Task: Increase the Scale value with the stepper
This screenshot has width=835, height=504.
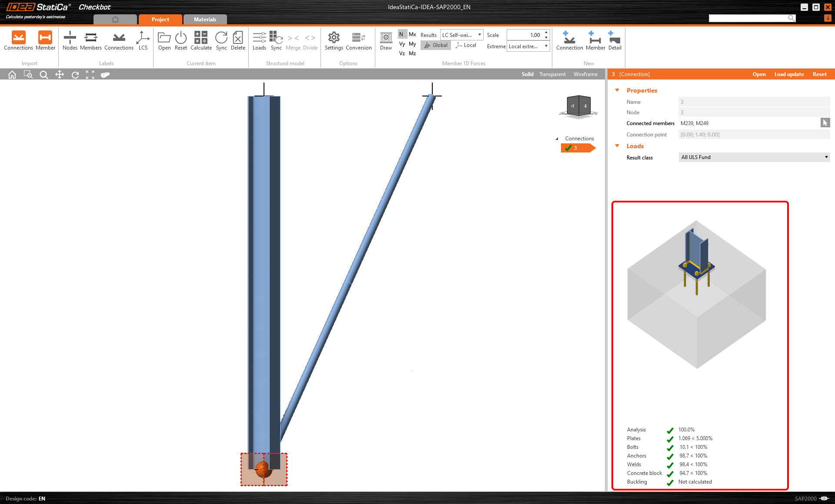Action: tap(546, 33)
